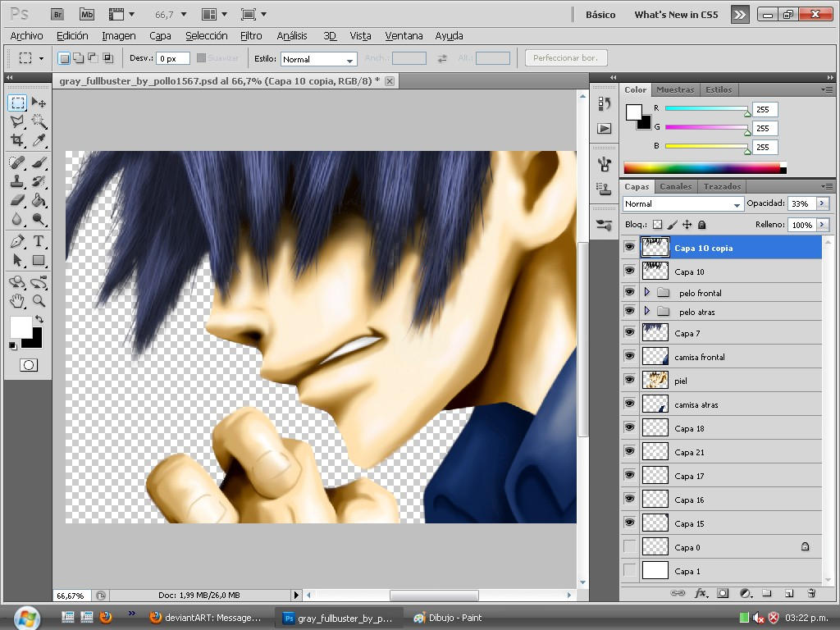Image resolution: width=840 pixels, height=630 pixels.
Task: Select the Hand tool
Action: pos(18,300)
